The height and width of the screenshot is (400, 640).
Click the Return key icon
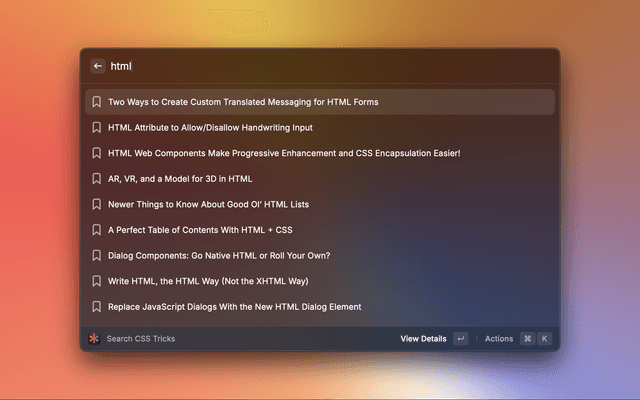pyautogui.click(x=460, y=339)
